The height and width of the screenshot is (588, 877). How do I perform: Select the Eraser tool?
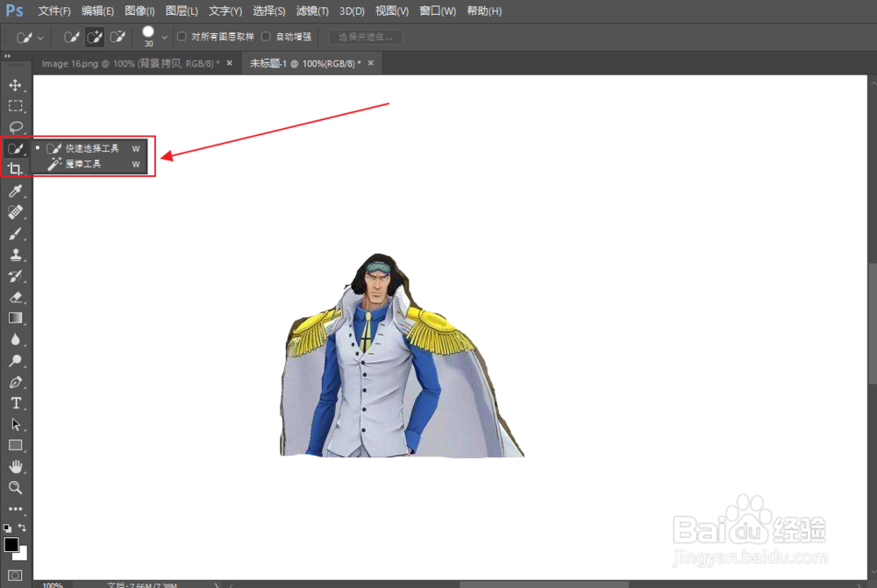15,297
